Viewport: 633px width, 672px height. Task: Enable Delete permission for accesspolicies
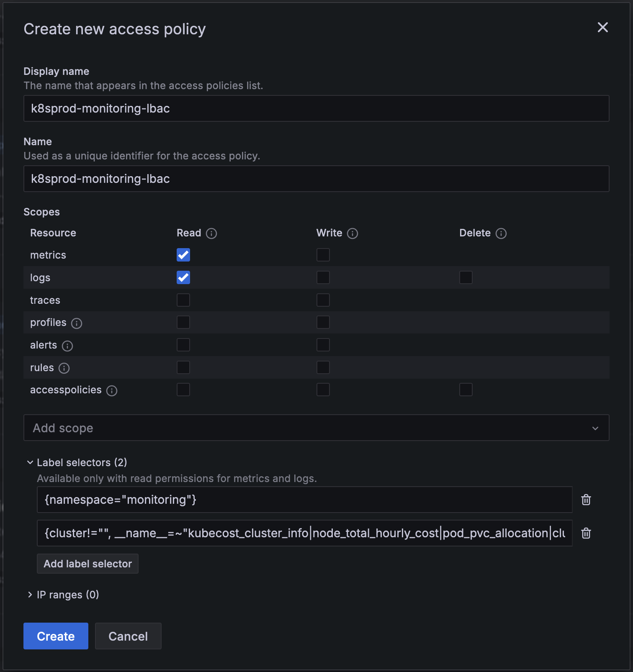pyautogui.click(x=466, y=390)
